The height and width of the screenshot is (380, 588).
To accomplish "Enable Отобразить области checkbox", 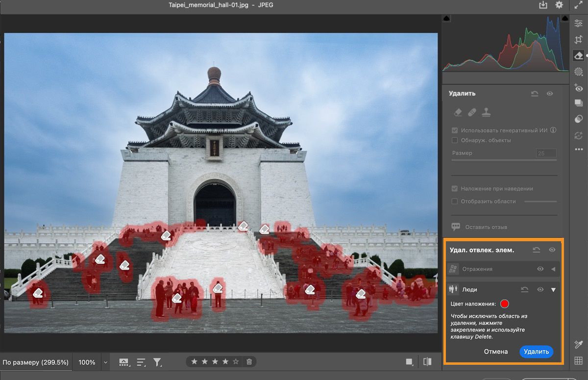I will 455,202.
